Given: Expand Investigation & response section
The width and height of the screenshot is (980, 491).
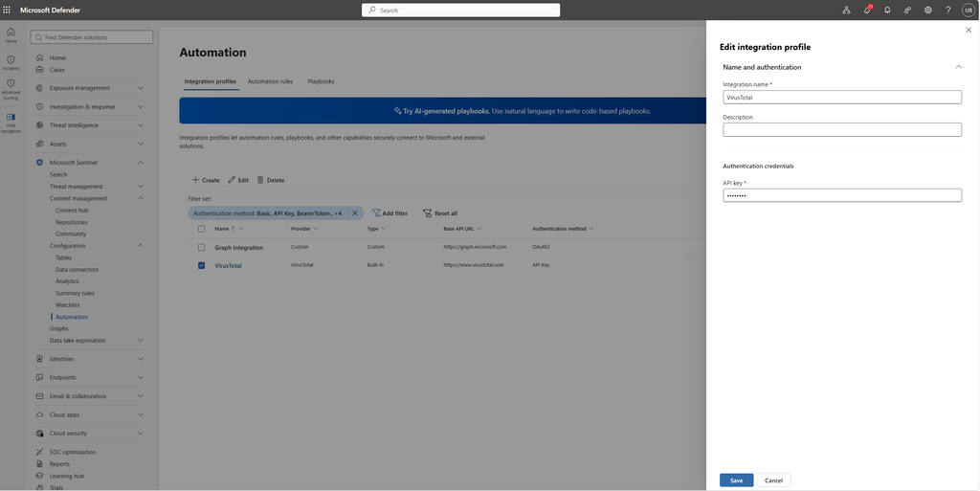Looking at the screenshot, I should point(140,107).
